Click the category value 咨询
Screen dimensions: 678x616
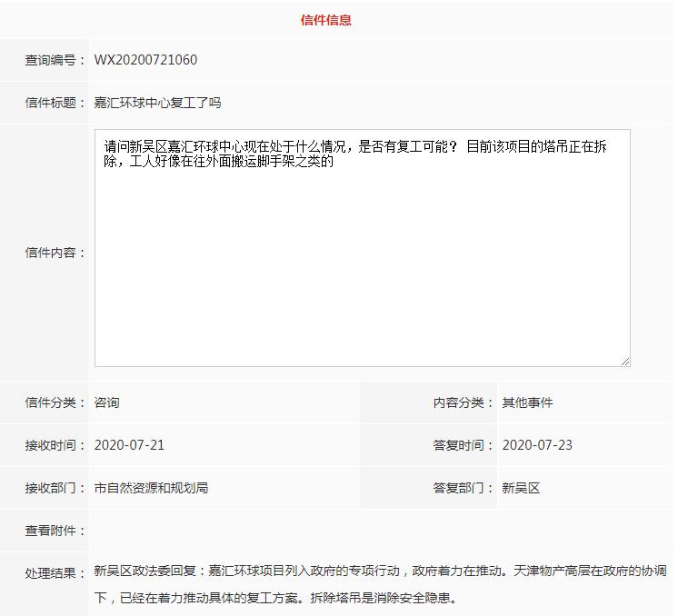pos(107,402)
